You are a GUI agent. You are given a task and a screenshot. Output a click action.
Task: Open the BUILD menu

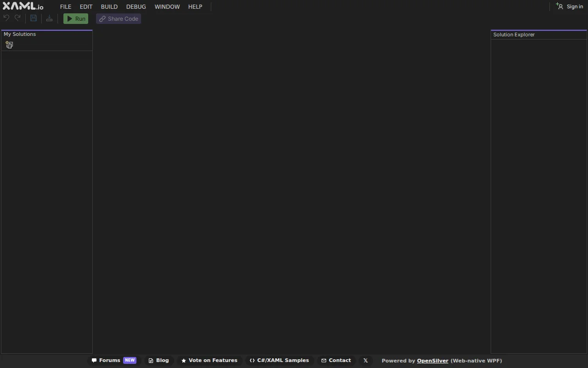point(109,7)
